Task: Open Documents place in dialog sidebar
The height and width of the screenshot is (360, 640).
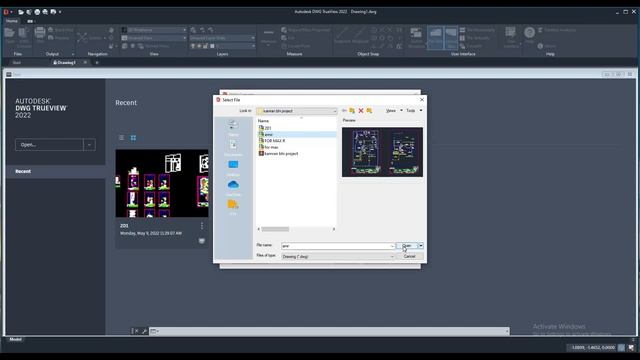Action: (x=233, y=147)
